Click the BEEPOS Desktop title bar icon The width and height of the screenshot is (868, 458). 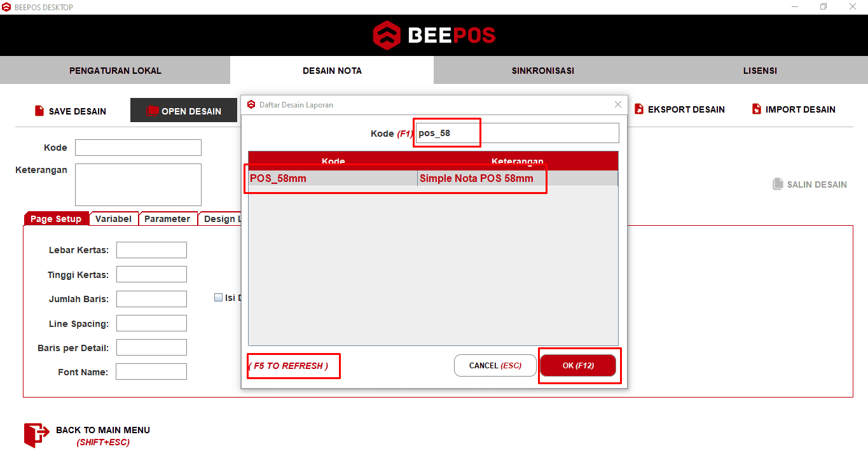[6, 7]
